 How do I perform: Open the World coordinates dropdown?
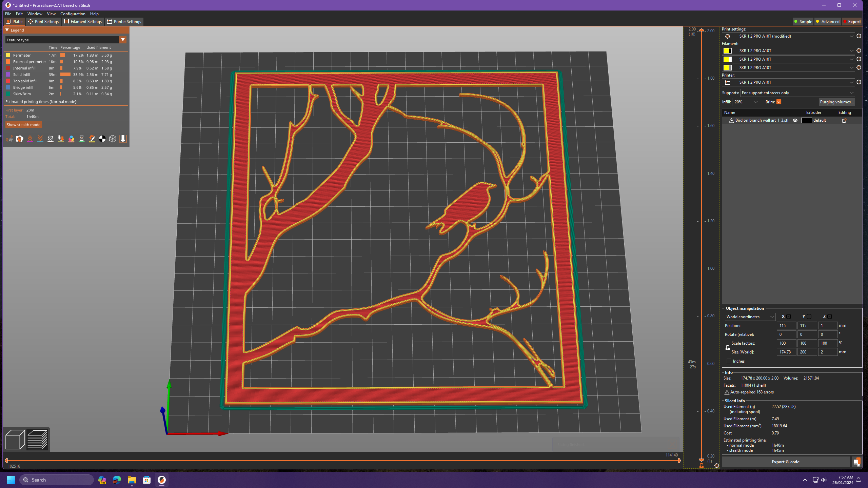pyautogui.click(x=750, y=317)
